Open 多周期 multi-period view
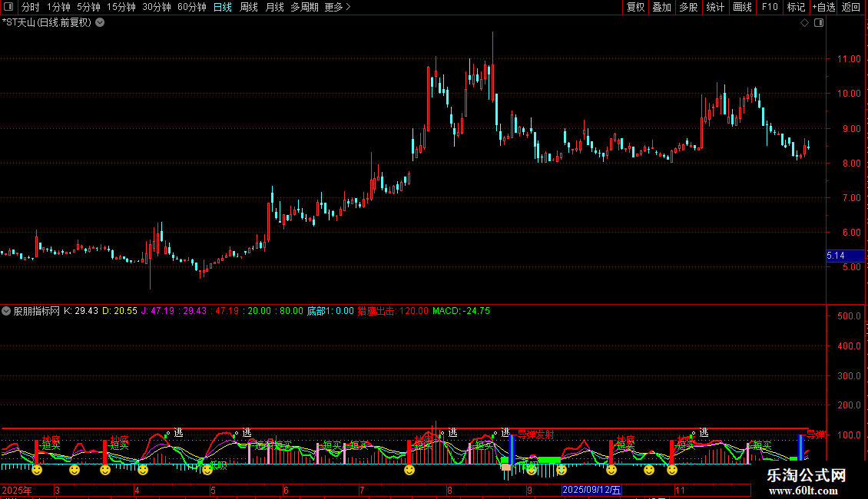The image size is (868, 499). coord(304,7)
